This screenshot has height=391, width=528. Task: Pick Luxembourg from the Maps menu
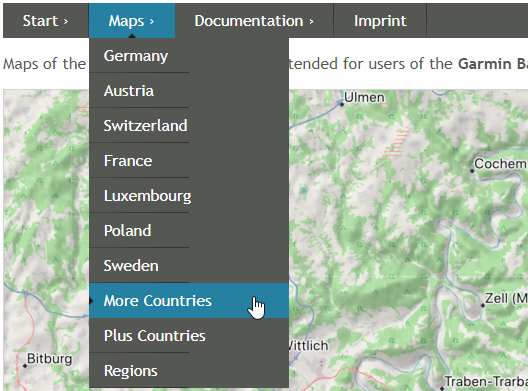[x=189, y=196]
